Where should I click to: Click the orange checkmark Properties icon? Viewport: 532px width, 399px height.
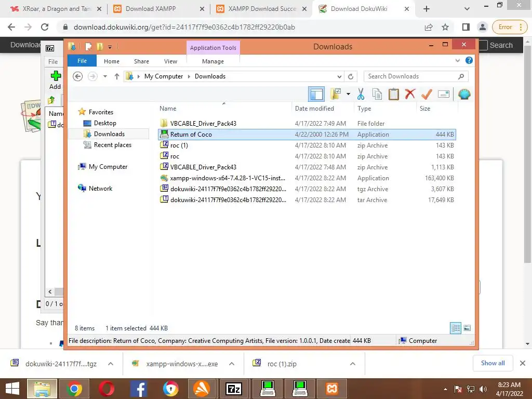click(x=427, y=94)
